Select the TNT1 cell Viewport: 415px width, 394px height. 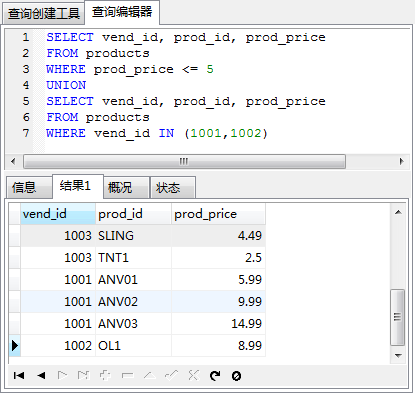[133, 258]
